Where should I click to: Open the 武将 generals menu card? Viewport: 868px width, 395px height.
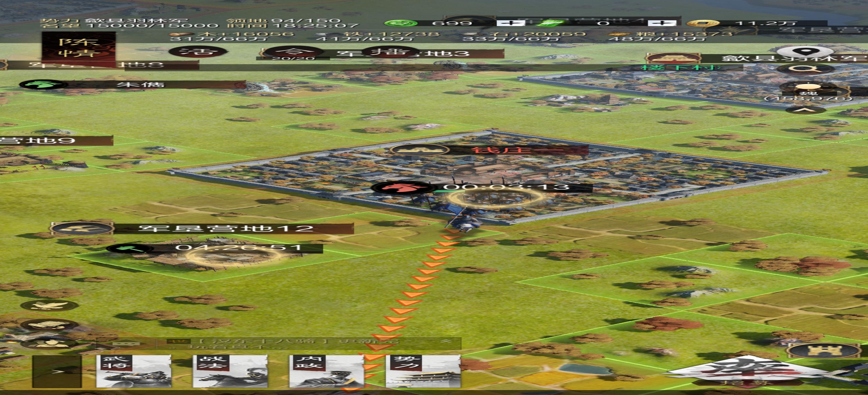[x=133, y=371]
